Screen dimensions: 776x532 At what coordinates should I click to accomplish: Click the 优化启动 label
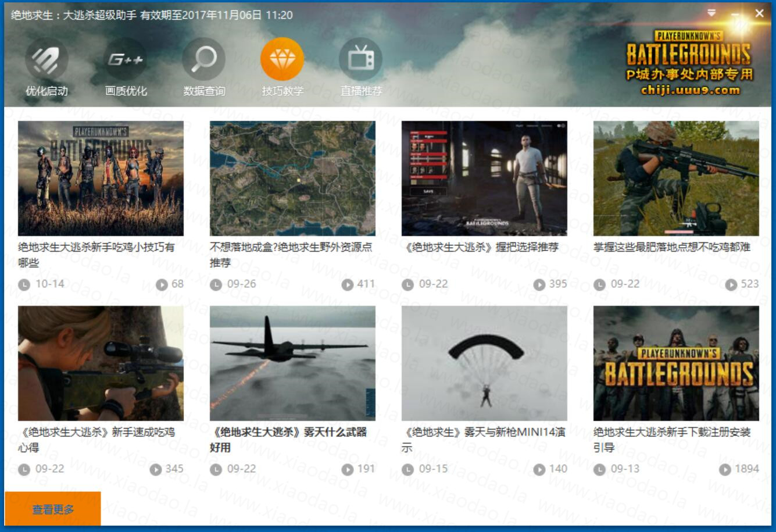coord(47,91)
